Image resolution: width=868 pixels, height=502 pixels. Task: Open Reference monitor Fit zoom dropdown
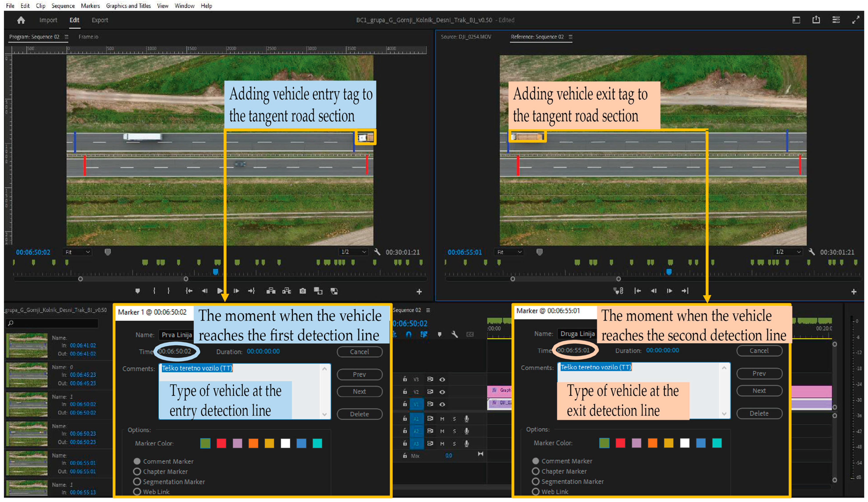[509, 252]
